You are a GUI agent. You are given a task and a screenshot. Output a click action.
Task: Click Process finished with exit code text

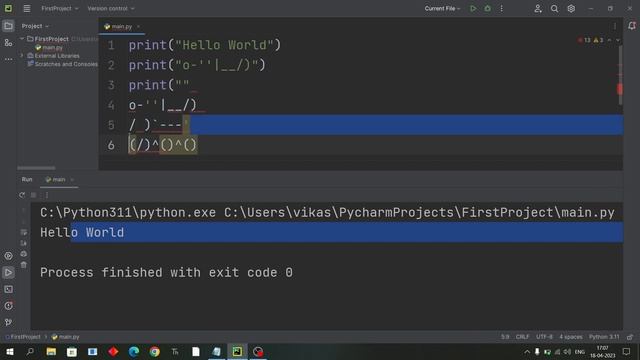[166, 272]
